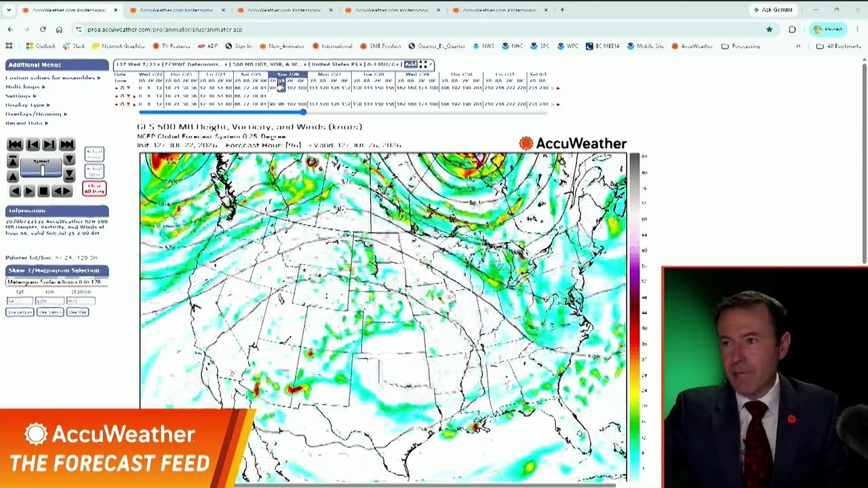The image size is (868, 488).
Task: Stop the animation playback
Action: click(x=43, y=191)
